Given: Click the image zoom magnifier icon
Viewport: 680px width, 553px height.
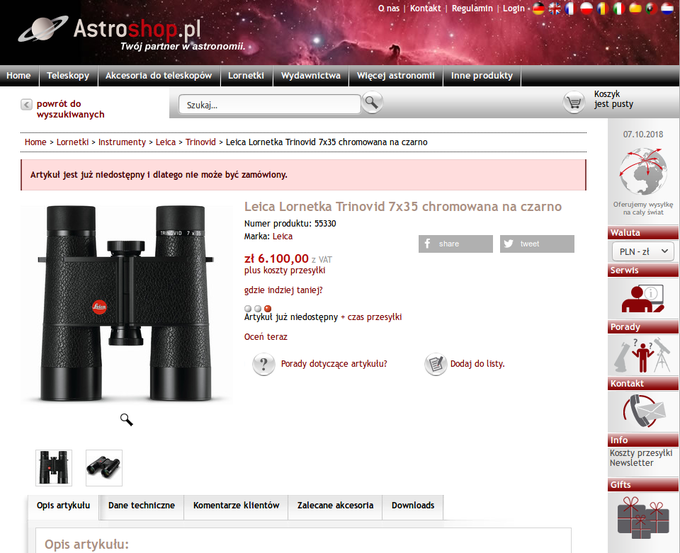Looking at the screenshot, I should (x=126, y=419).
